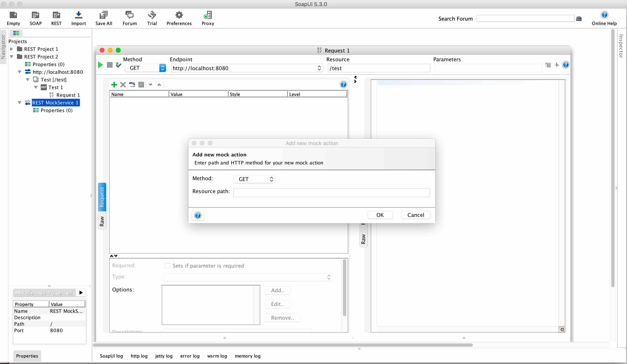
Task: Submit request with green play arrow
Action: coord(100,65)
